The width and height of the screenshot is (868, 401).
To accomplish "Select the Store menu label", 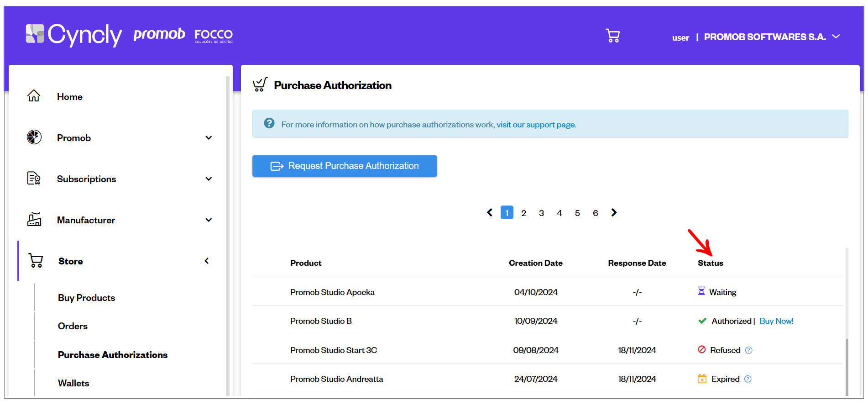I will [x=71, y=261].
